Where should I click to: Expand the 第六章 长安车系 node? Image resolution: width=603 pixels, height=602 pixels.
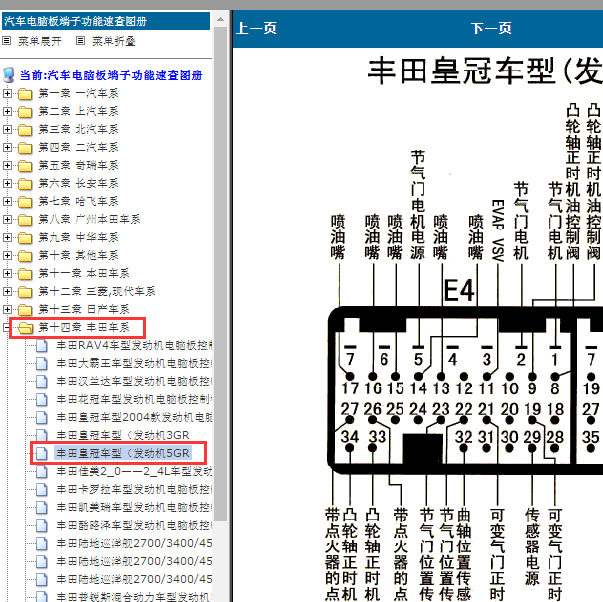(7, 183)
